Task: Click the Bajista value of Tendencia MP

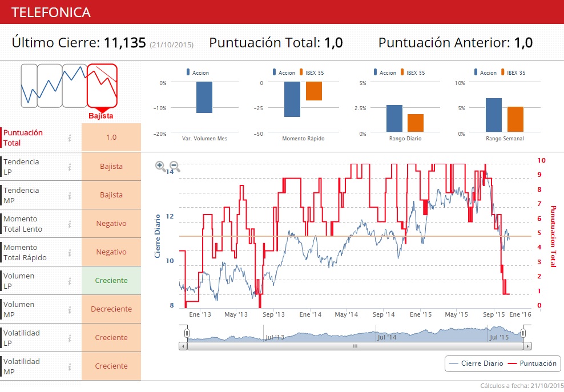Action: click(x=111, y=195)
